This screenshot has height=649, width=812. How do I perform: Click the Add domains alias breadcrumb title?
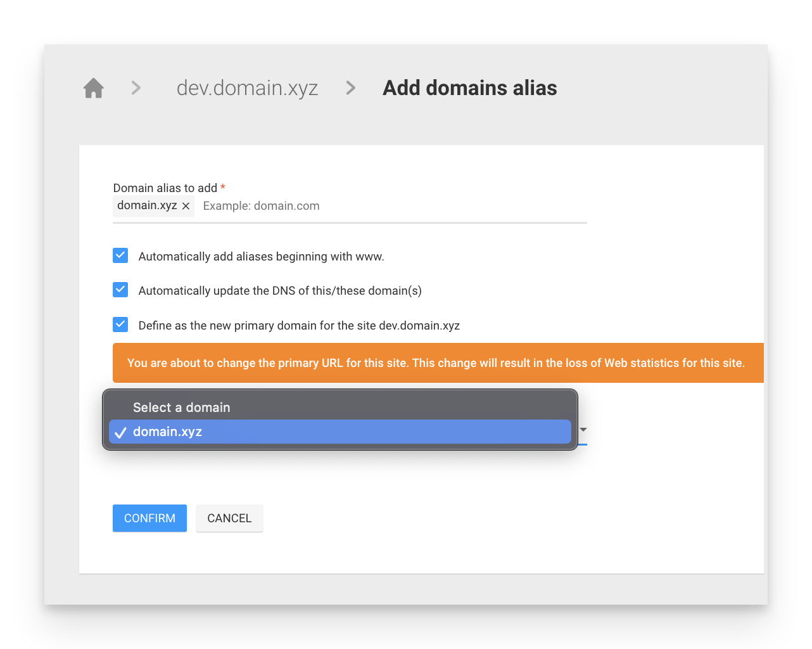(x=469, y=88)
